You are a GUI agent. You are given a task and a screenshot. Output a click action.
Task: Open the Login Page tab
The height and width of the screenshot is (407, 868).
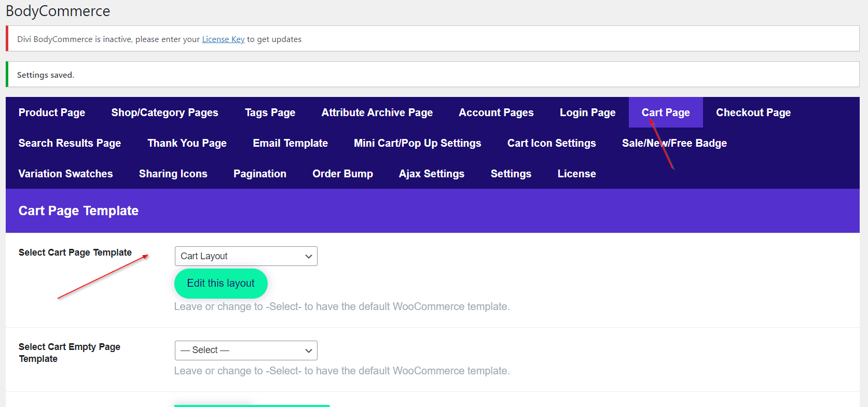pyautogui.click(x=587, y=113)
